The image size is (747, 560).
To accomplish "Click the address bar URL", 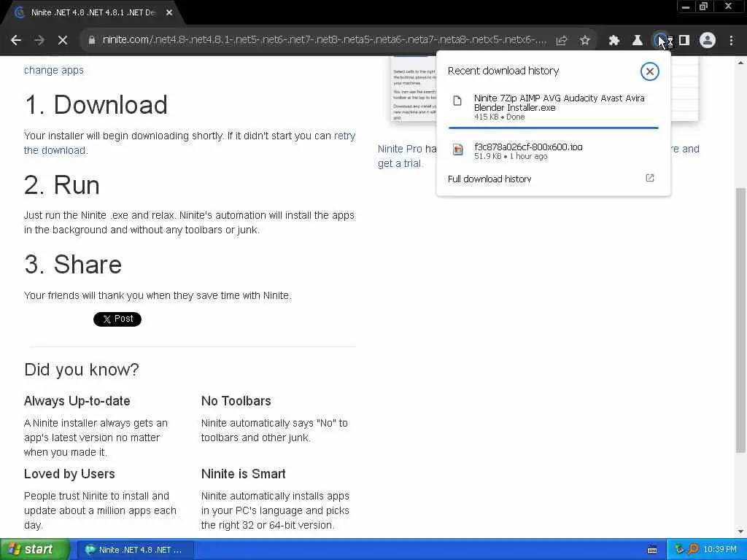I will [324, 40].
